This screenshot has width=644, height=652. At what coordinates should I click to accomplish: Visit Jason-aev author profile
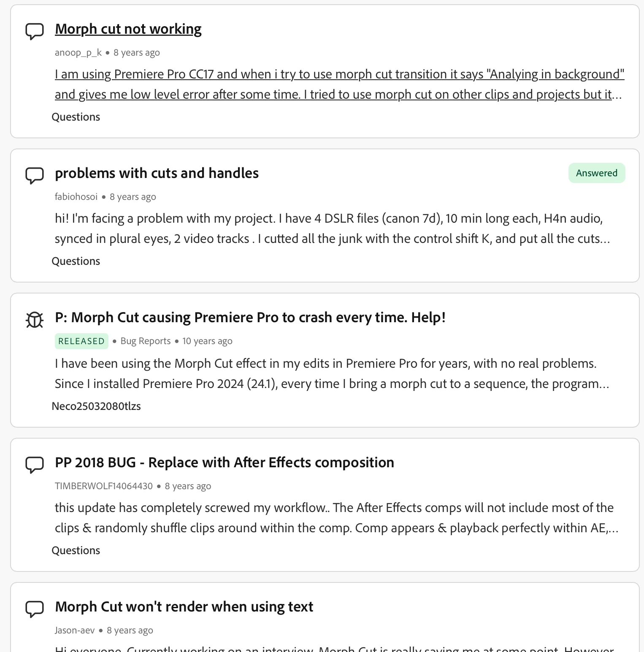pos(75,630)
